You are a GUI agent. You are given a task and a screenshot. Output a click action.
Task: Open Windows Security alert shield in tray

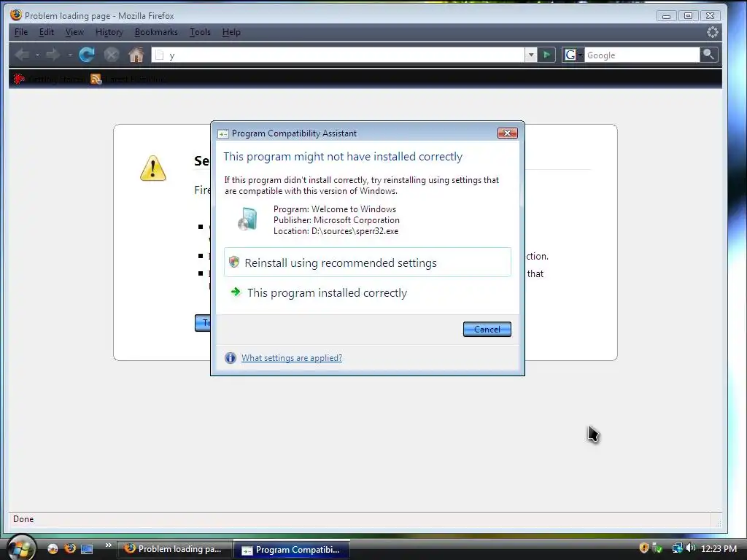643,548
